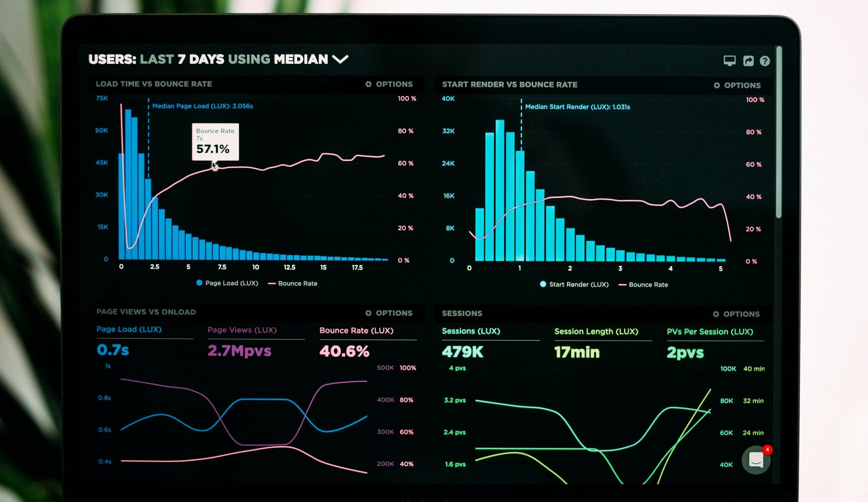Open the MEDIAN statistic selector
Image resolution: width=868 pixels, height=502 pixels.
pyautogui.click(x=301, y=59)
